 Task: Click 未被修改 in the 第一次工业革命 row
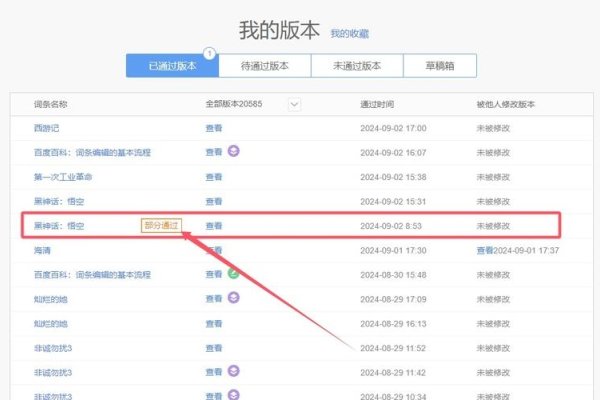click(493, 177)
